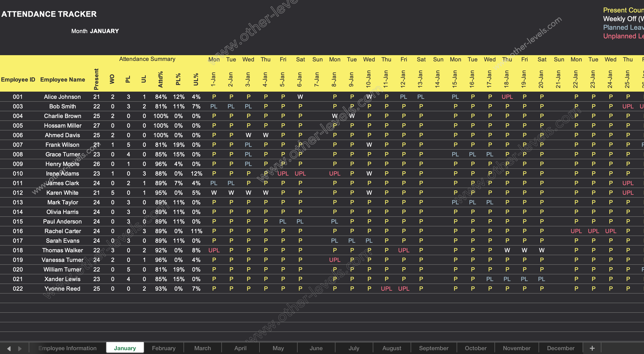Click the Rachel Carter name cell
Viewport: 644px width, 354px height.
point(63,231)
